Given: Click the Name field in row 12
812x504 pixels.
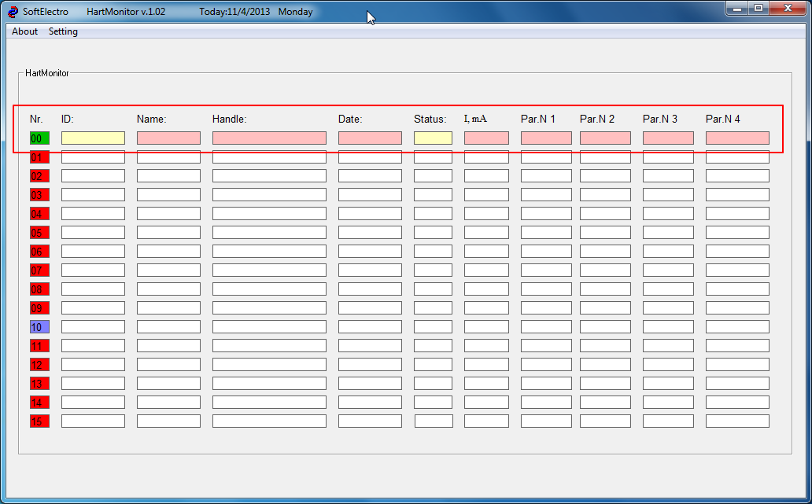Looking at the screenshot, I should click(x=168, y=364).
